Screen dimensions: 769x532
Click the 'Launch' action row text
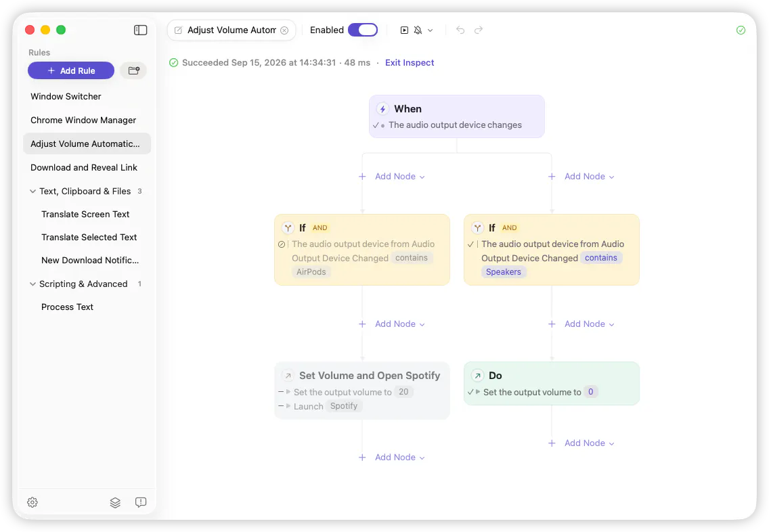309,407
